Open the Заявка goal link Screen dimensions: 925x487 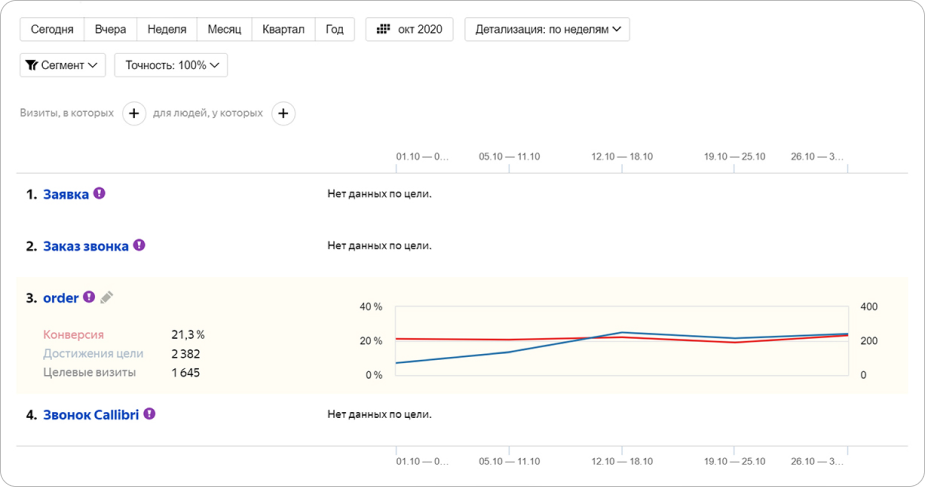(x=66, y=193)
